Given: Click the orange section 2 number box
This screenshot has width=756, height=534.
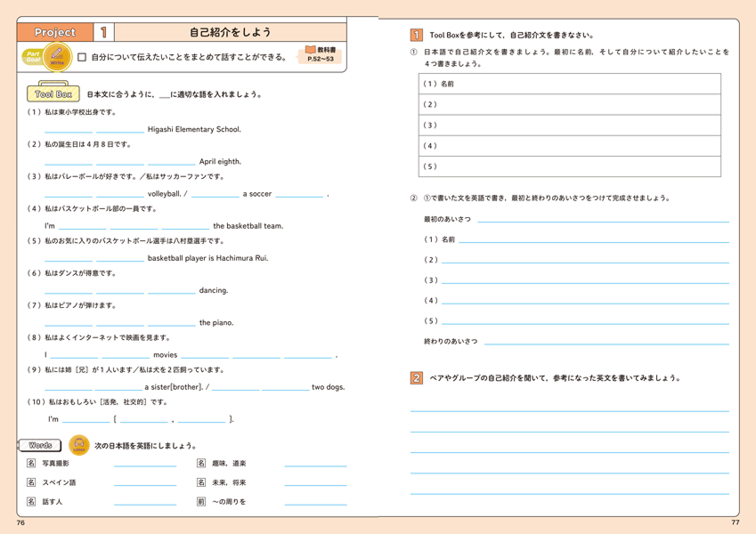Looking at the screenshot, I should point(416,378).
